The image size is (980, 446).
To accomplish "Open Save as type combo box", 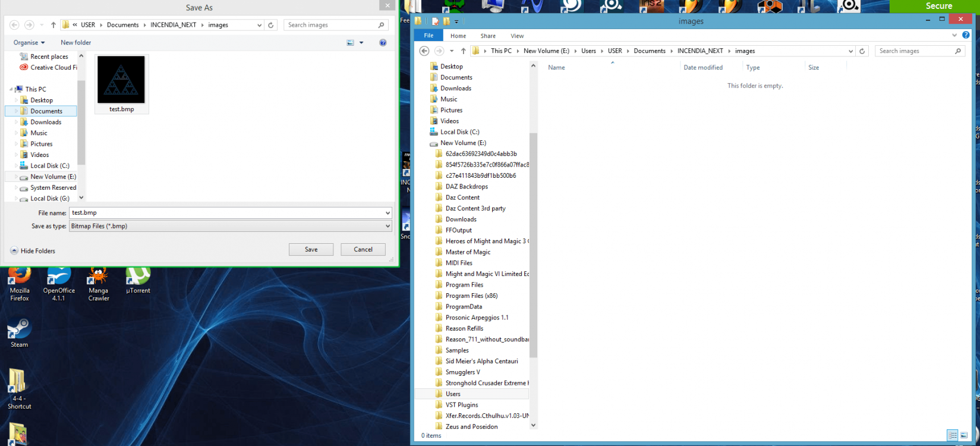I will tap(231, 226).
